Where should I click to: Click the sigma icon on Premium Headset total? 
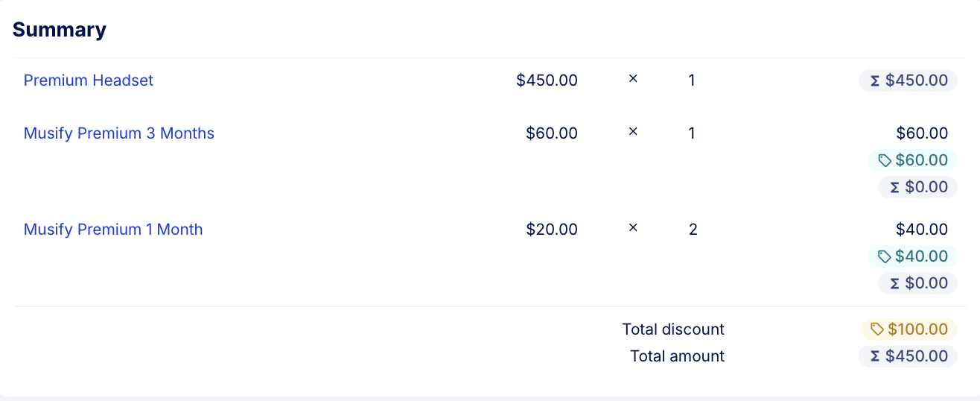point(874,80)
